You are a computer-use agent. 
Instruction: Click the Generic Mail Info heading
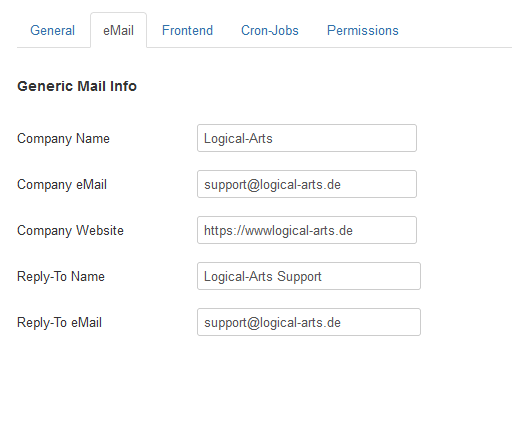(77, 86)
